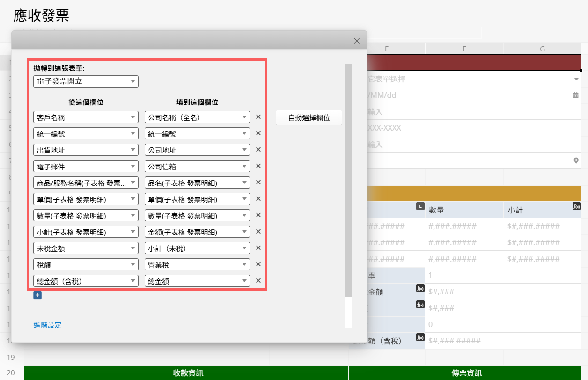Click the map location pin icon

pyautogui.click(x=576, y=161)
